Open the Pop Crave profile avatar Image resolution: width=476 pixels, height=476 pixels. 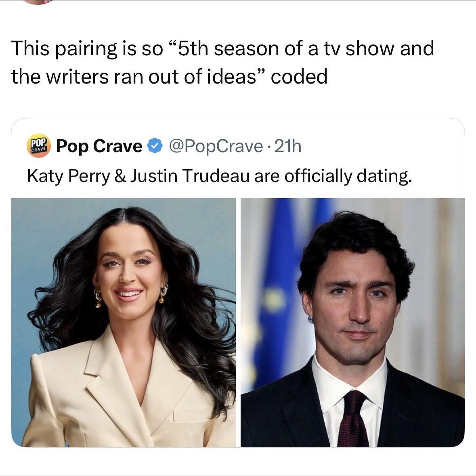38,146
